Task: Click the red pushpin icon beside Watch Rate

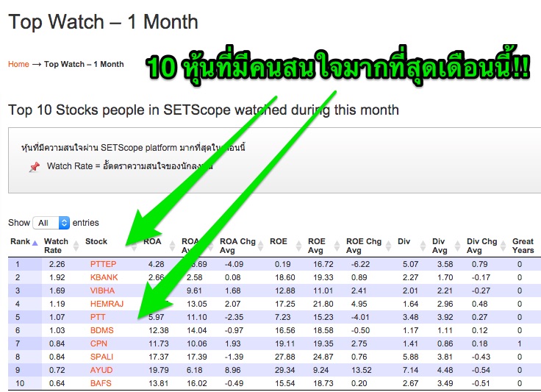Action: click(x=35, y=167)
